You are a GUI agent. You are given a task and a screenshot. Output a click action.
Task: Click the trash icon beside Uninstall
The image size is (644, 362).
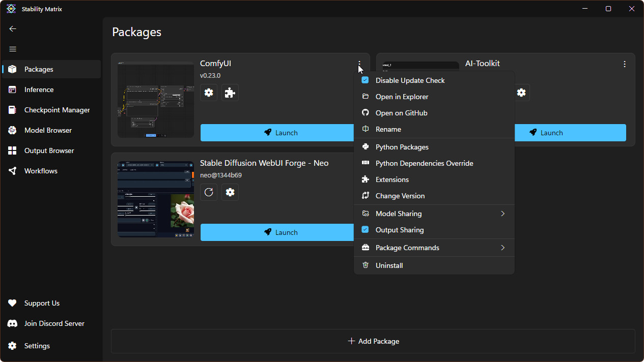coord(365,265)
